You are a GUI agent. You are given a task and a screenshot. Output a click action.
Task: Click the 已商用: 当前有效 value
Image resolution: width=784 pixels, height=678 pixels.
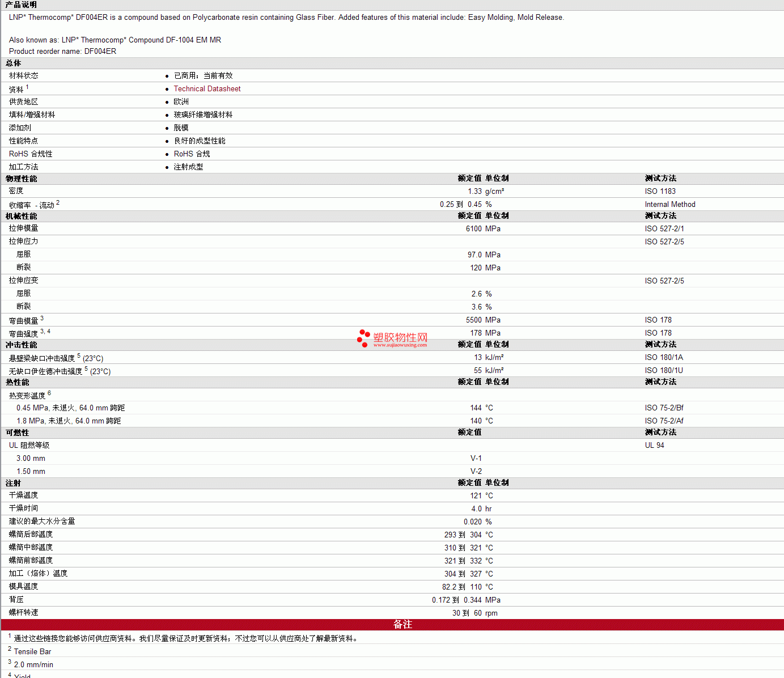click(203, 76)
